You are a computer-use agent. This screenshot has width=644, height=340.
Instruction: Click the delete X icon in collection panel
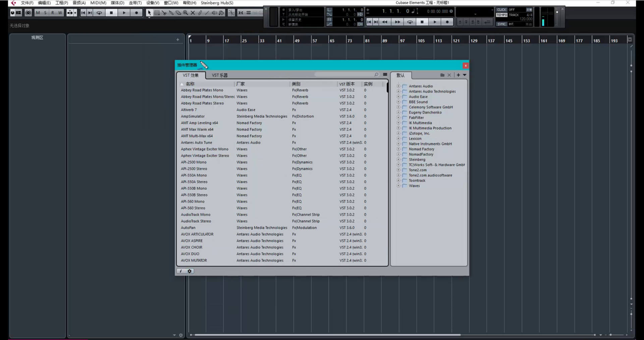[449, 75]
